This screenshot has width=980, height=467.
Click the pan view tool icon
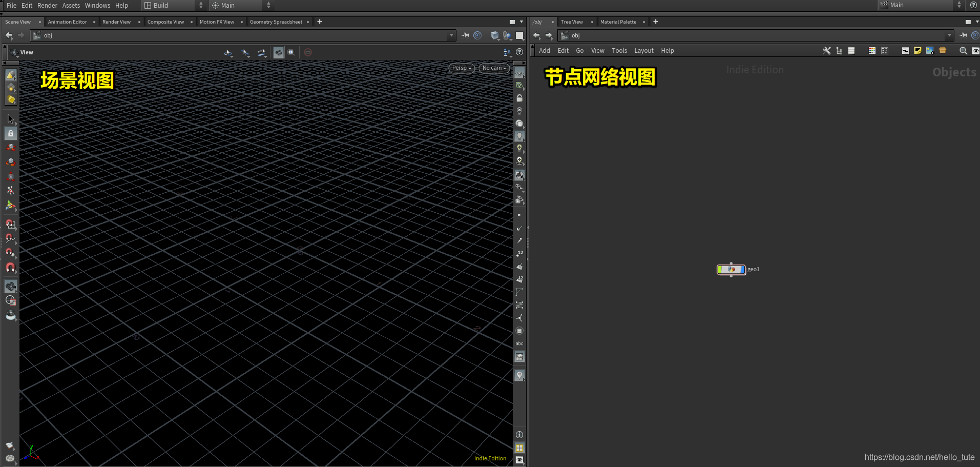pyautogui.click(x=245, y=52)
